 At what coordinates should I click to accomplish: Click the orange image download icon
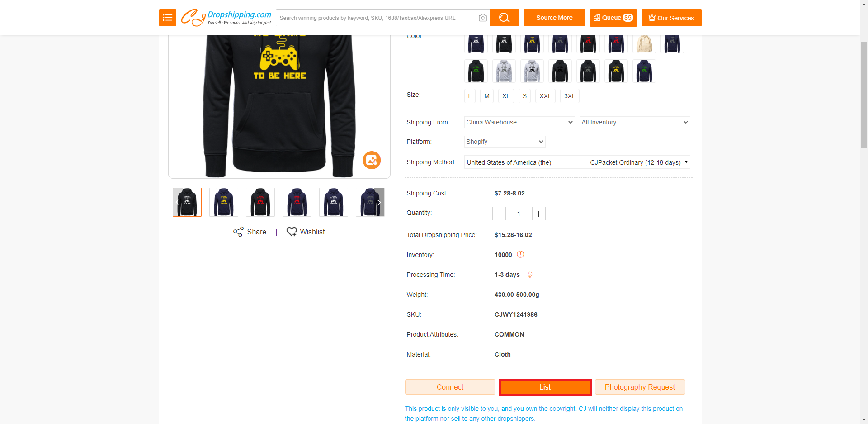pos(372,160)
